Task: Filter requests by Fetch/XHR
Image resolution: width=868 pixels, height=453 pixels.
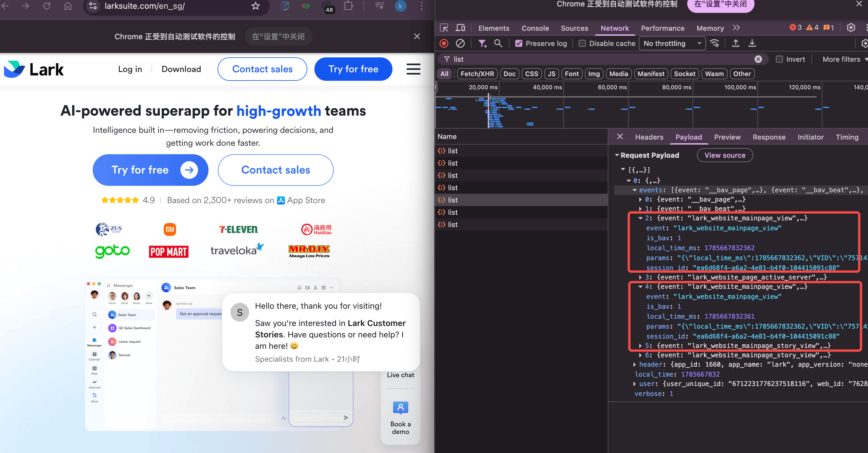Action: pyautogui.click(x=477, y=74)
